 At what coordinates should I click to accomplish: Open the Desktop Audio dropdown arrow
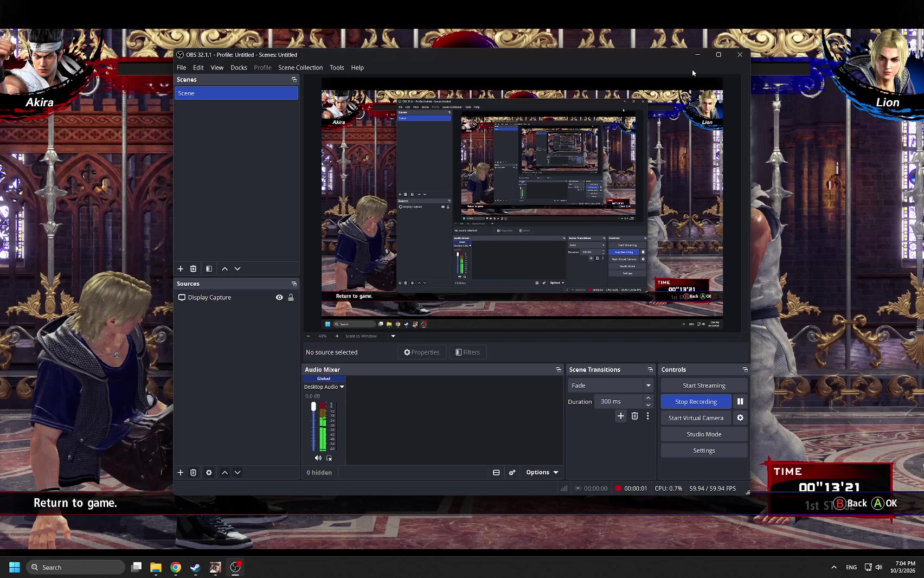point(342,387)
